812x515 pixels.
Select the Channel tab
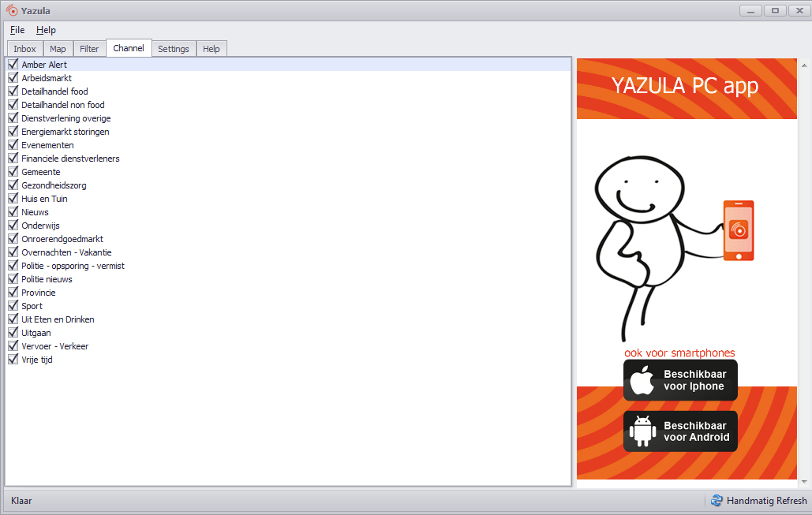pyautogui.click(x=129, y=48)
